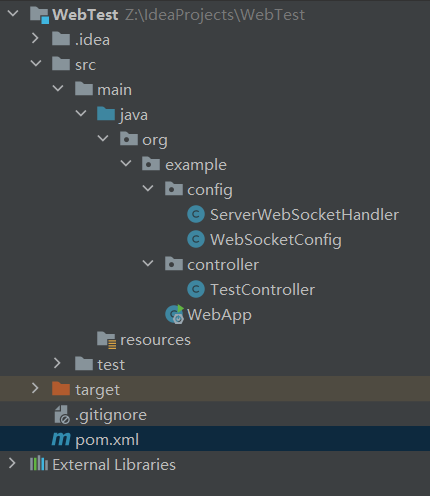This screenshot has height=496, width=430.
Task: Expand the External Libraries node
Action: [12, 463]
